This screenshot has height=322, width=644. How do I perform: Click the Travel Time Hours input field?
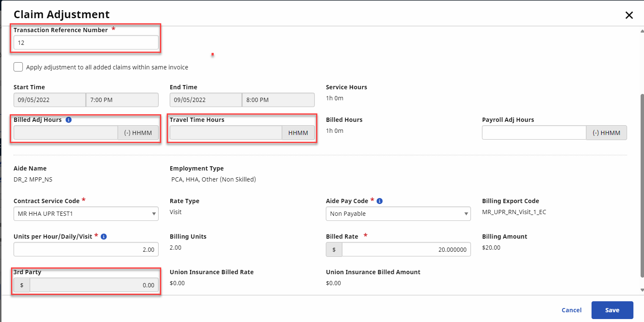point(226,132)
